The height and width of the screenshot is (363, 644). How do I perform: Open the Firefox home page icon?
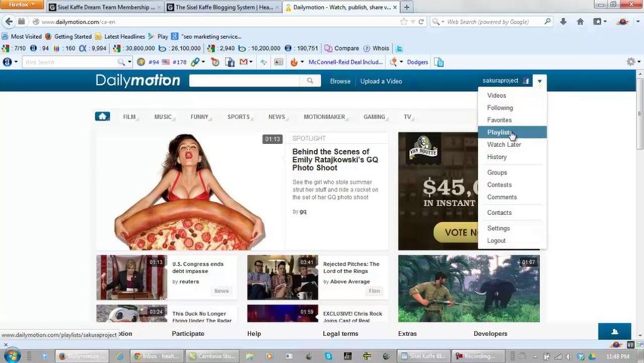coord(580,22)
